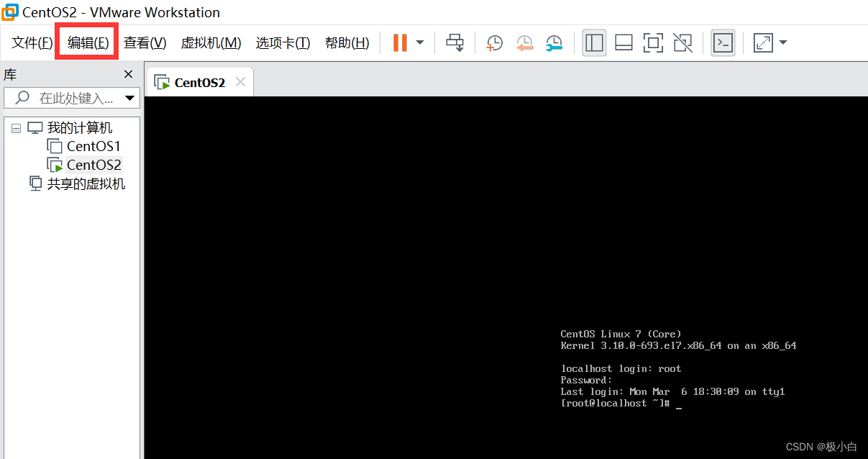Click inside the CentOS2 console screen
Screen dimensions: 868x459
point(506,278)
